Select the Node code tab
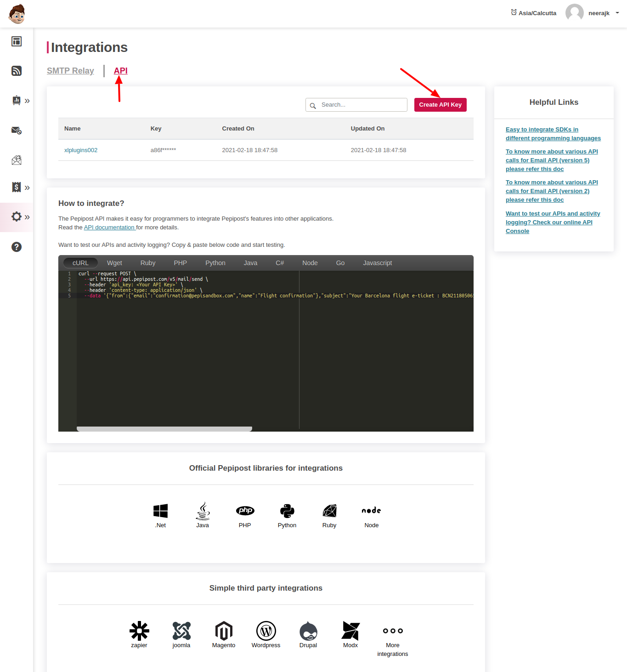The image size is (627, 672). (310, 263)
